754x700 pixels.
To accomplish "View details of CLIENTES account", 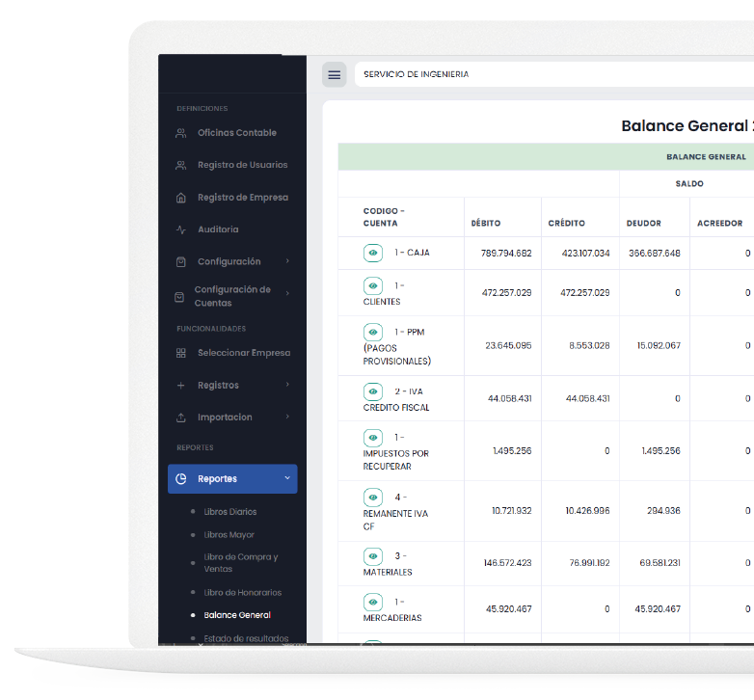I will 373,286.
